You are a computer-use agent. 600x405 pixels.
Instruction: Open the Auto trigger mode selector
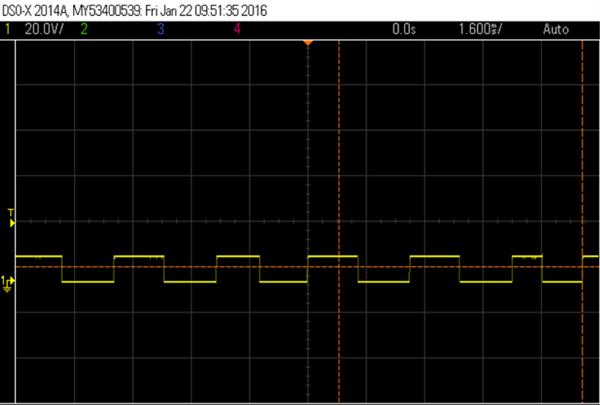pyautogui.click(x=555, y=30)
